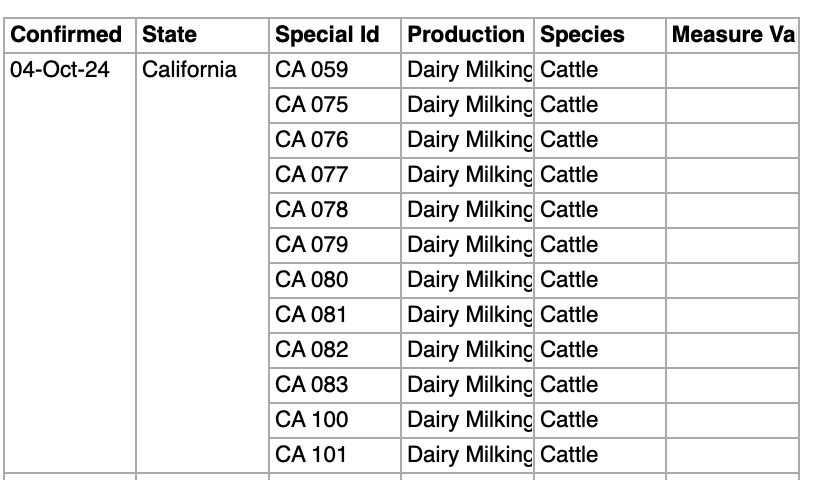Select the CA 077 cell

pos(312,175)
